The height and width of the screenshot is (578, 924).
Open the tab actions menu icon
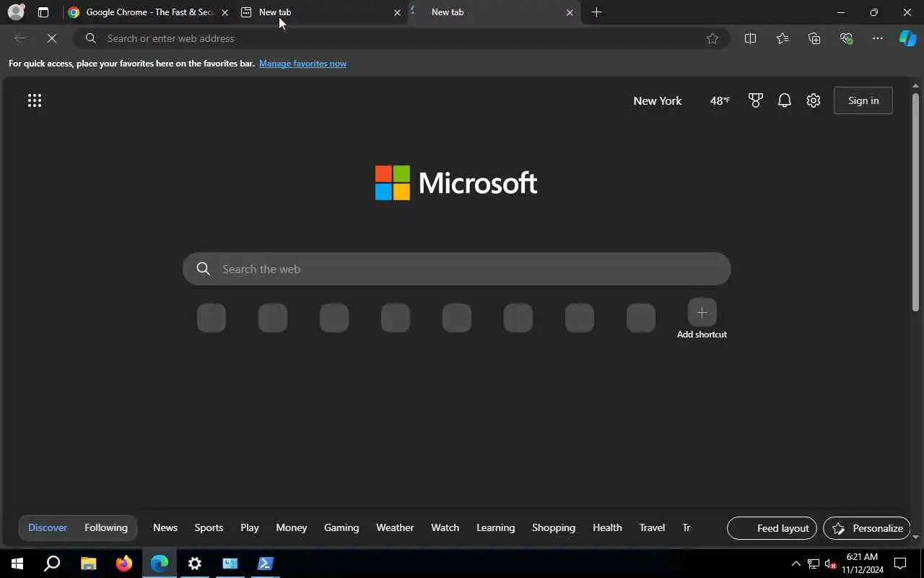pyautogui.click(x=43, y=12)
